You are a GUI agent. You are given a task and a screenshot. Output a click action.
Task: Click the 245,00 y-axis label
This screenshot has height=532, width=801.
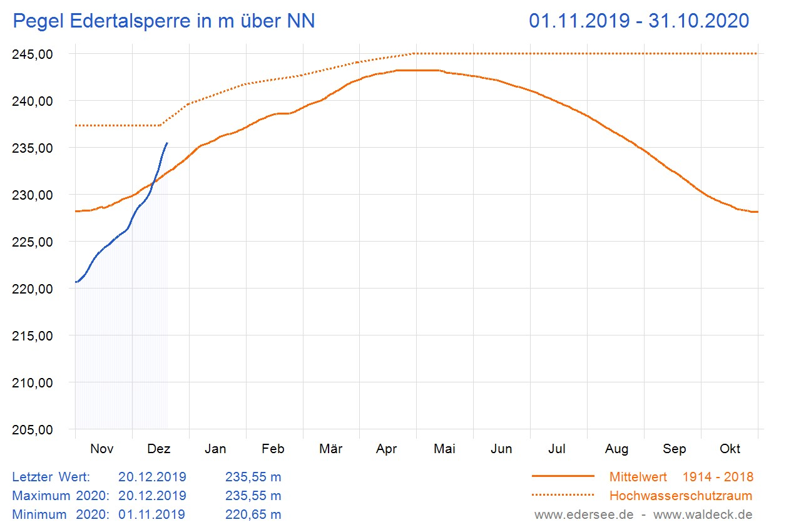32,54
